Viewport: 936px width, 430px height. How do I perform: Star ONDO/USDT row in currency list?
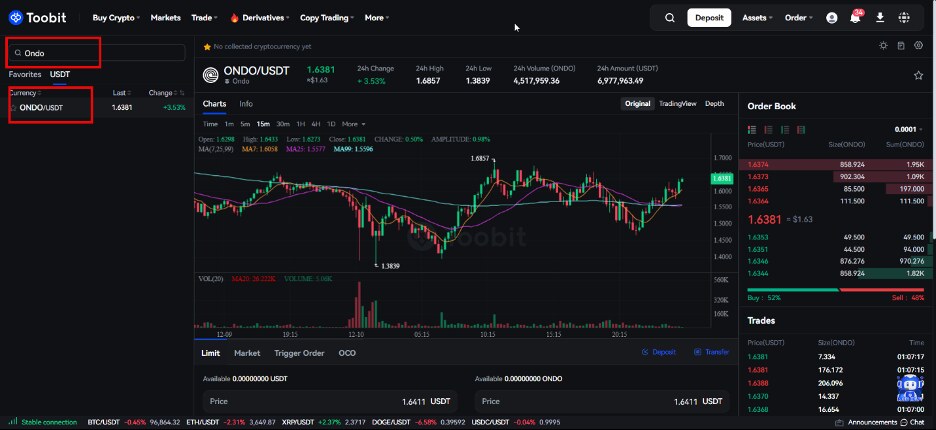pos(13,108)
